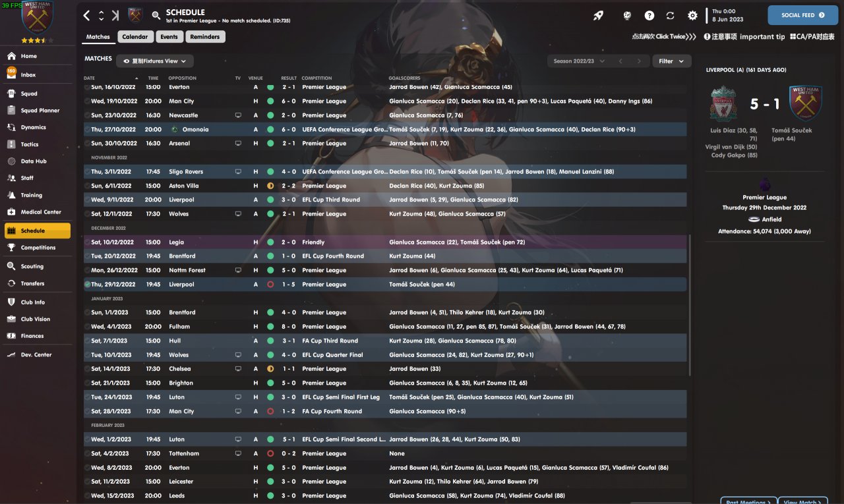Go to previous season with the left arrow
844x504 pixels.
(620, 61)
